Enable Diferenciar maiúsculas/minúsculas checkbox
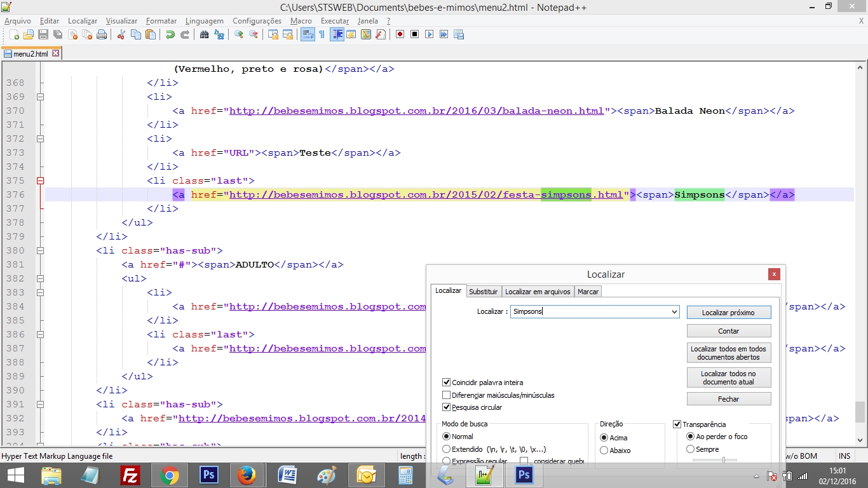Screen dimensions: 868x488 coord(447,395)
